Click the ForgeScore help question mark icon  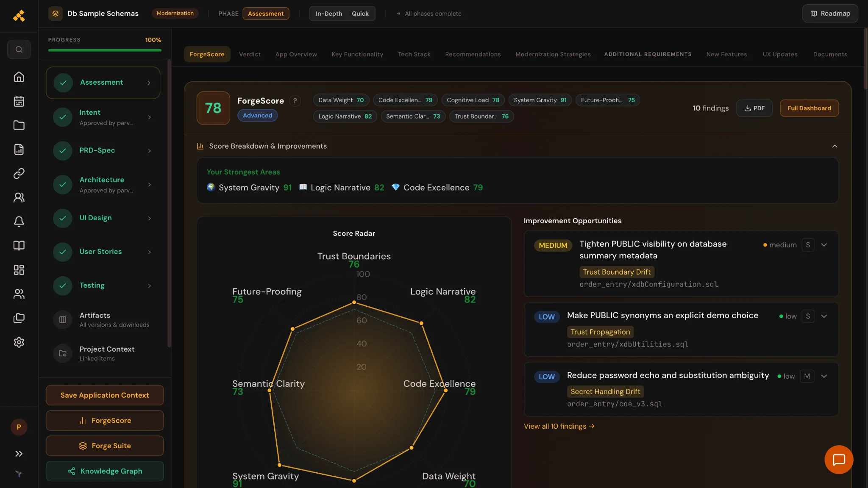(x=295, y=101)
